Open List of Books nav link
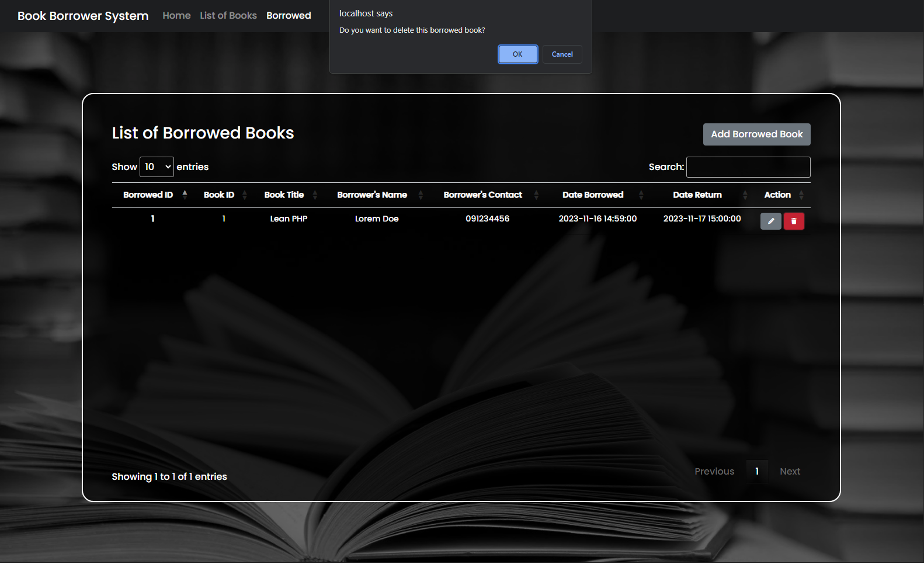 (228, 15)
